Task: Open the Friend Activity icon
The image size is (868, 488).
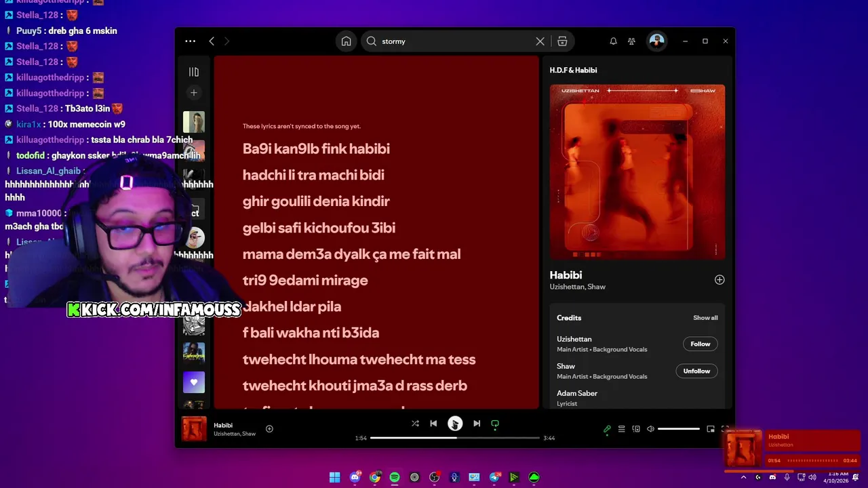Action: click(631, 41)
